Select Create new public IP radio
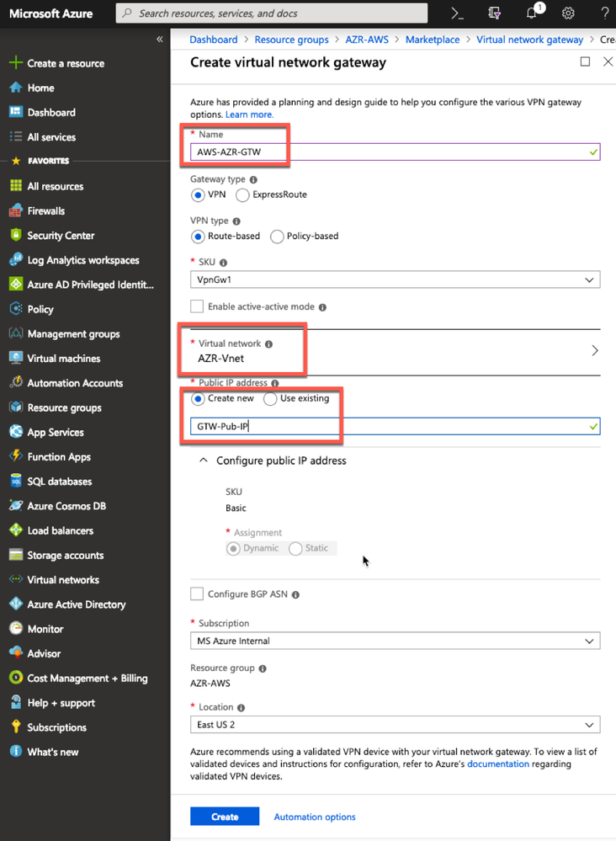 pyautogui.click(x=198, y=398)
